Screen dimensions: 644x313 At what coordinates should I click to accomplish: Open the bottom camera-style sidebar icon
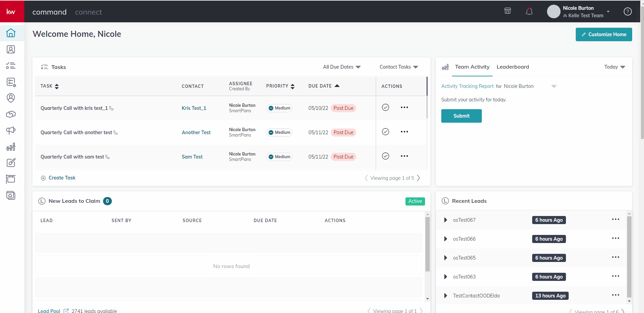tap(11, 195)
